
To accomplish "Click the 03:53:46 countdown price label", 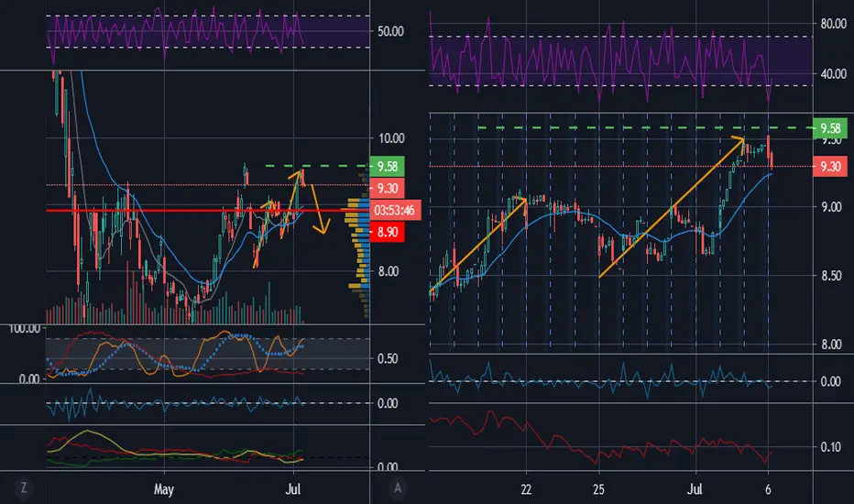I will pos(395,211).
